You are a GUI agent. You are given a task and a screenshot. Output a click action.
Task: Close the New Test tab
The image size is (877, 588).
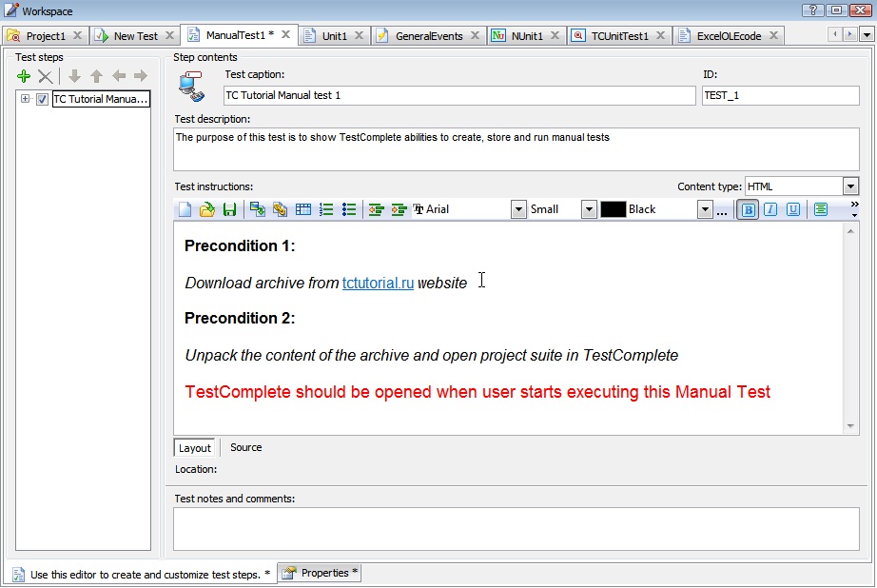[170, 35]
